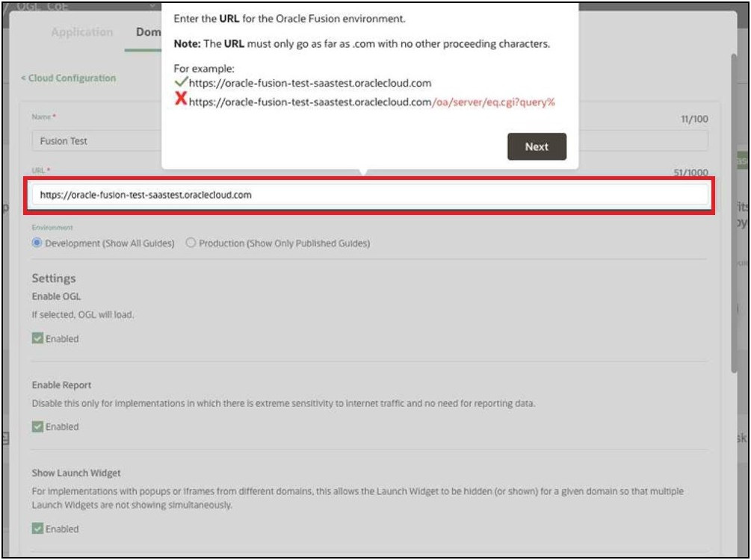Toggle the Enable Report Enabled checkbox
This screenshot has width=751, height=560.
click(x=37, y=426)
